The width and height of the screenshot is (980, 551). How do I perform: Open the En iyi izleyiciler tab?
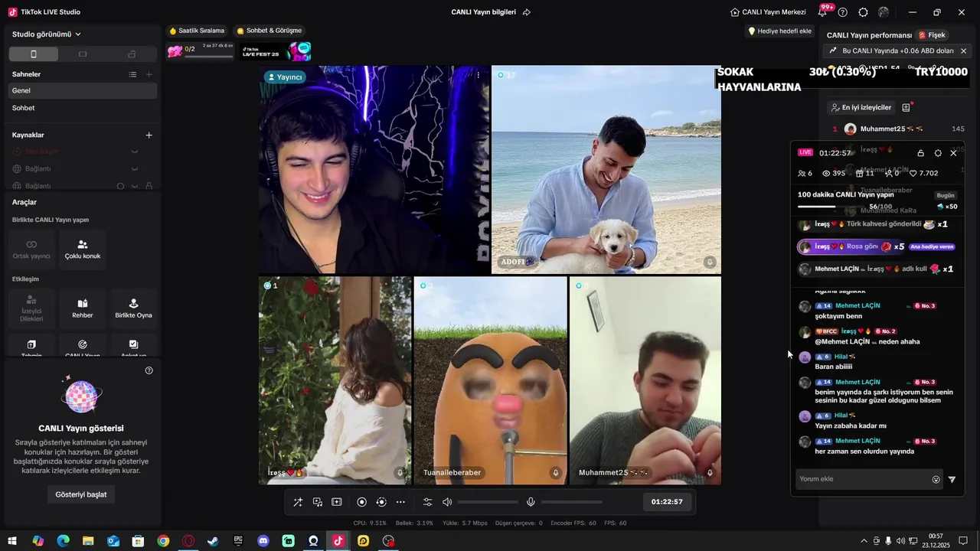click(x=861, y=108)
